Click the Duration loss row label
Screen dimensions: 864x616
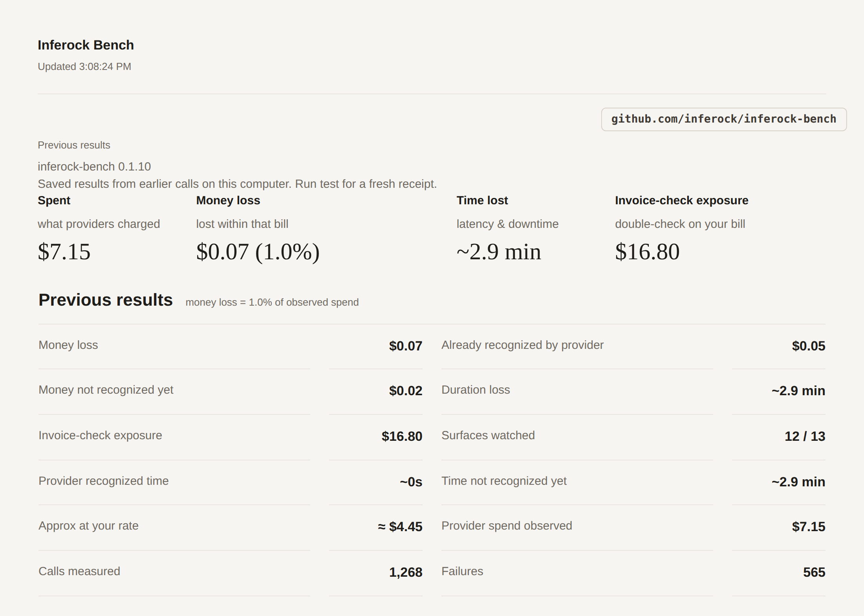point(476,390)
